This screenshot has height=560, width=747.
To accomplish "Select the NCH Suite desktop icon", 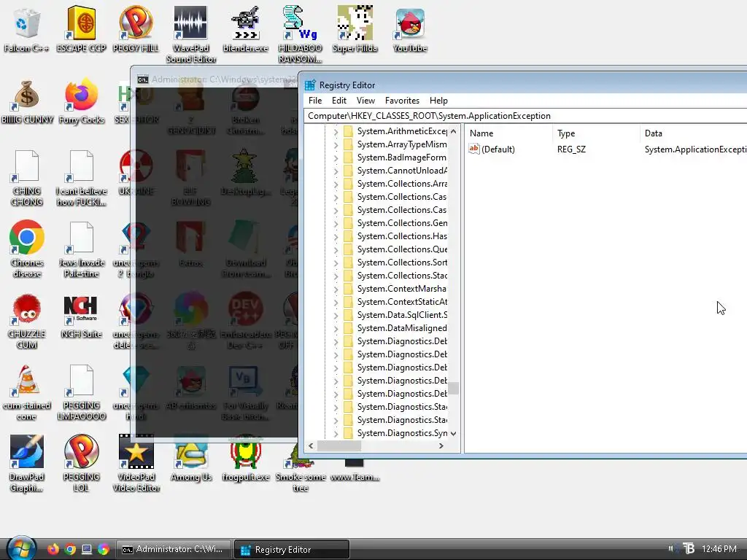I will (x=81, y=316).
